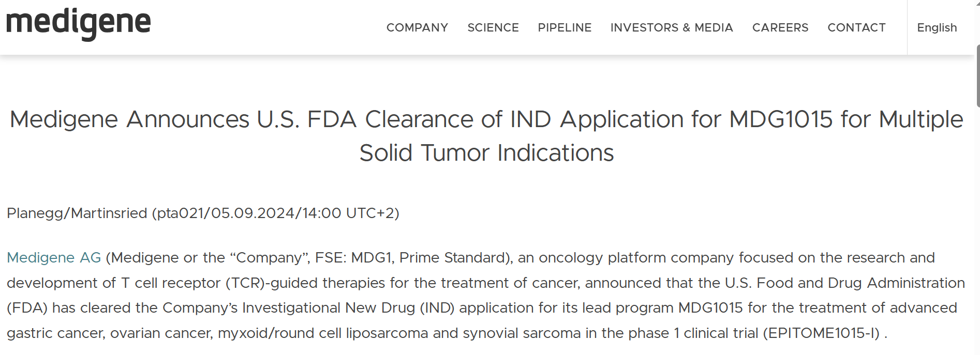Open the CONTACT page
Image resolution: width=980 pixels, height=355 pixels.
click(856, 28)
